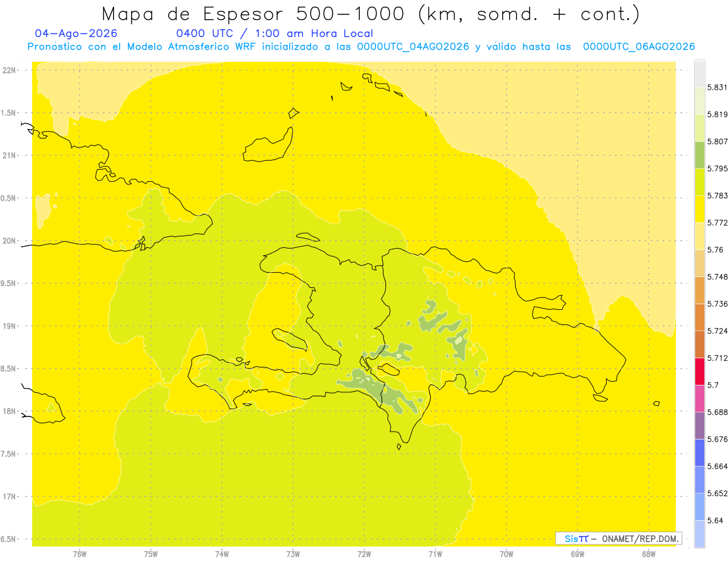Select the pink legend swatch between 5.688 and 5.7
The image size is (728, 562).
tap(699, 398)
